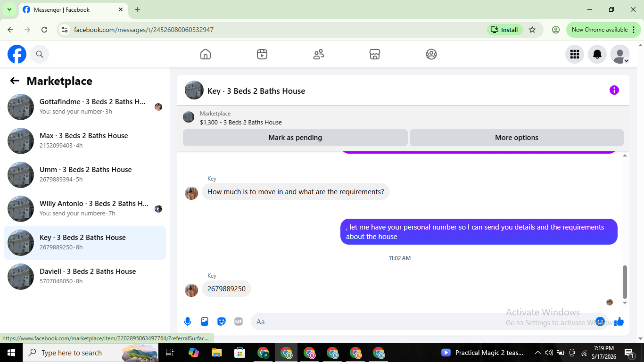
Task: Go back with the browser back arrow
Action: pyautogui.click(x=10, y=30)
